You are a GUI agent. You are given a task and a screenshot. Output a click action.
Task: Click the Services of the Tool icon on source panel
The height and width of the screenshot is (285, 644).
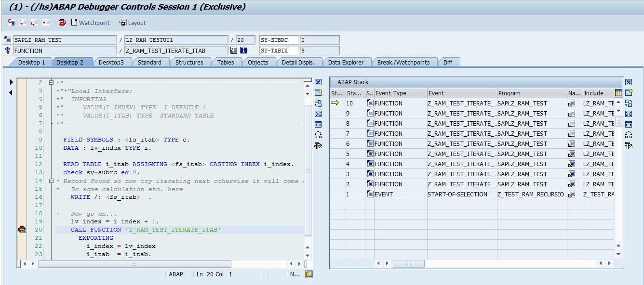point(317,145)
